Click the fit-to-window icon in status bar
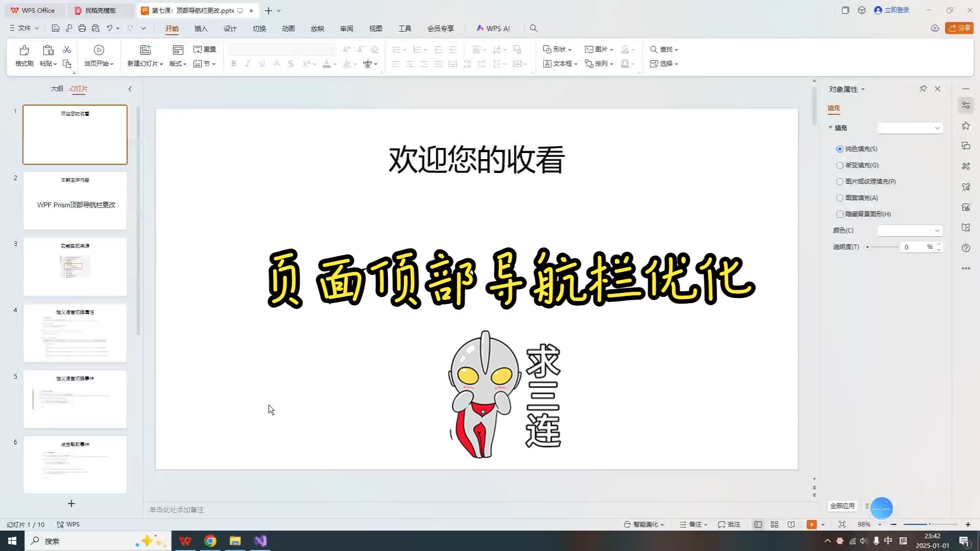 tap(842, 524)
